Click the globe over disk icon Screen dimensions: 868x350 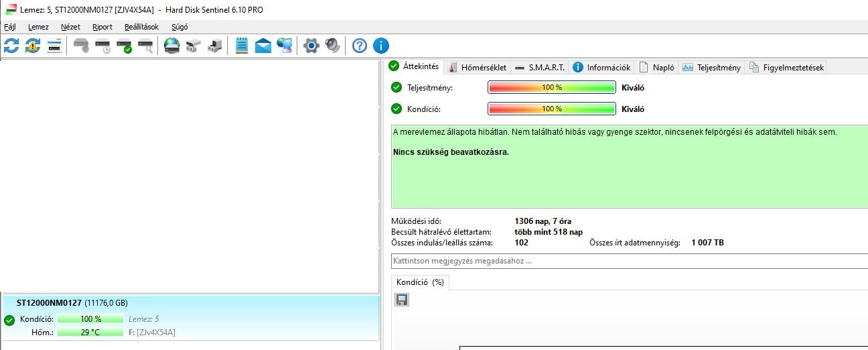[x=172, y=46]
